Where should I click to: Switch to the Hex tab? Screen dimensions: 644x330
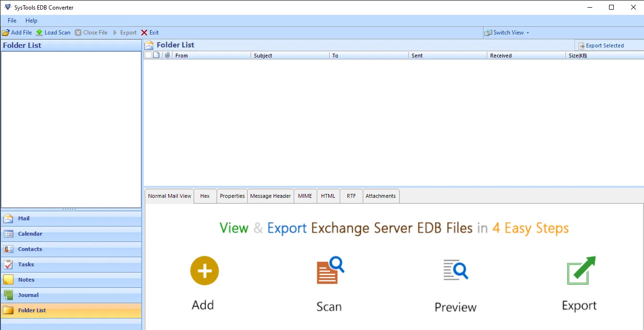point(205,196)
